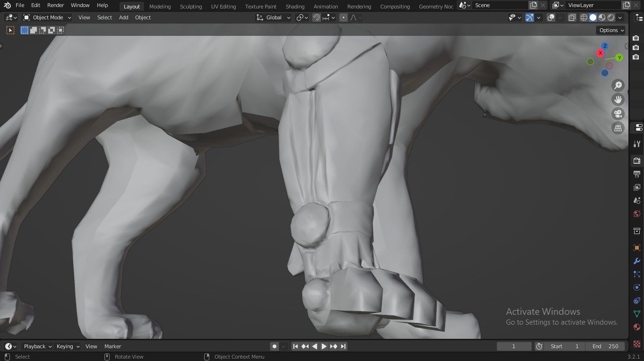Image resolution: width=644 pixels, height=361 pixels.
Task: Open the Object properties tab
Action: click(637, 248)
